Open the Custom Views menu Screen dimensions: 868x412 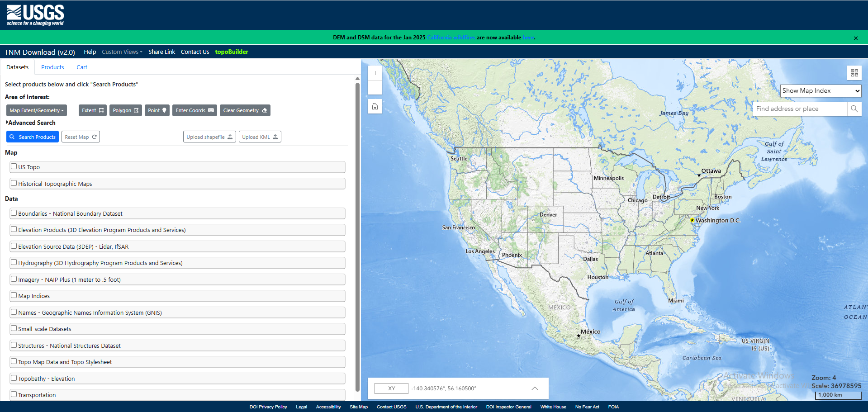[122, 52]
